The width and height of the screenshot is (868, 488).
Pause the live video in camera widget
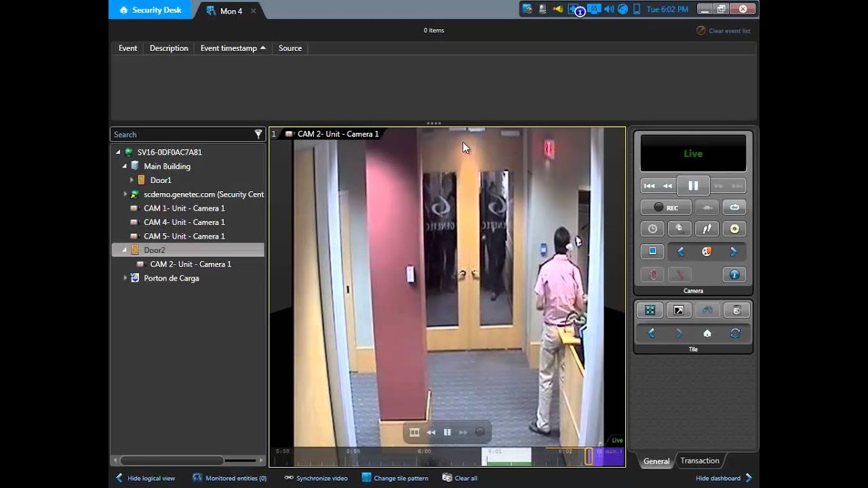tap(693, 185)
